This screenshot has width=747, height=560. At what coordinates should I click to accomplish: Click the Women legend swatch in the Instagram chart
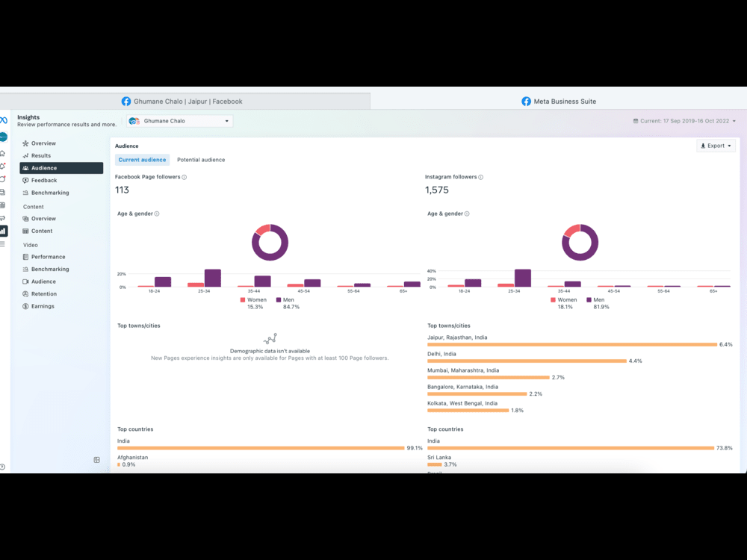pos(553,300)
